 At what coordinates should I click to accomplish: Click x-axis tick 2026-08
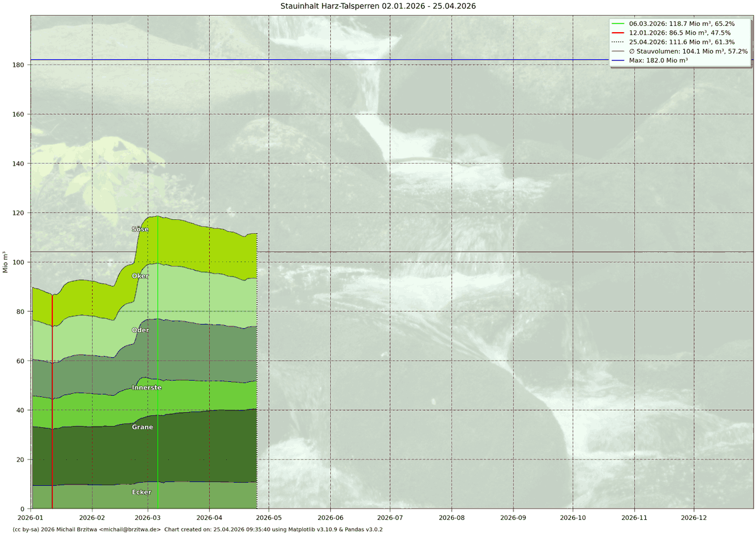[451, 517]
